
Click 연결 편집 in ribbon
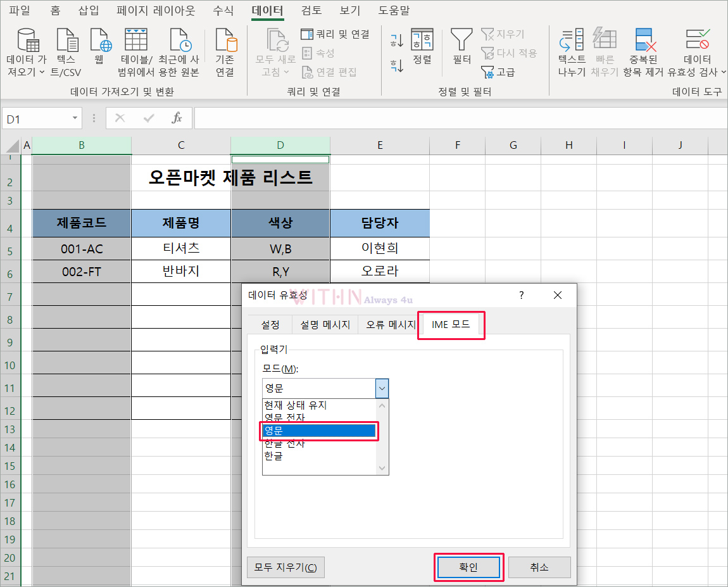[329, 72]
